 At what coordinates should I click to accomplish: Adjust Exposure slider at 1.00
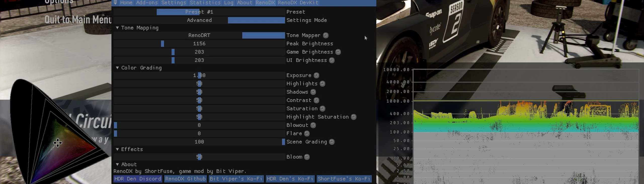point(199,75)
